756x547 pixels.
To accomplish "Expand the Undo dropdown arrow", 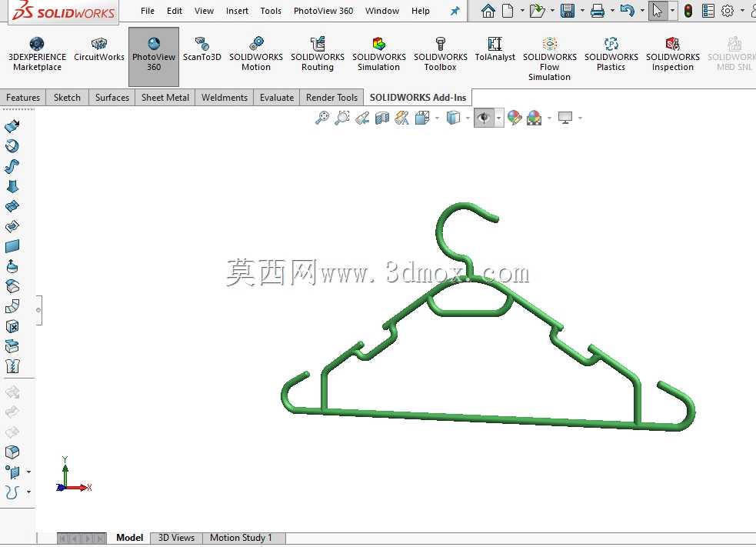I will [x=642, y=11].
